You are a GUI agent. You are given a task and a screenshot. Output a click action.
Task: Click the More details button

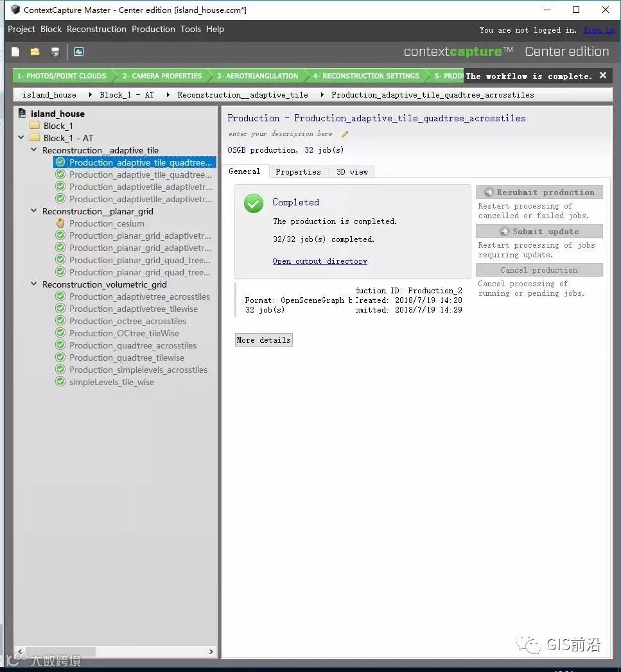[x=264, y=340]
